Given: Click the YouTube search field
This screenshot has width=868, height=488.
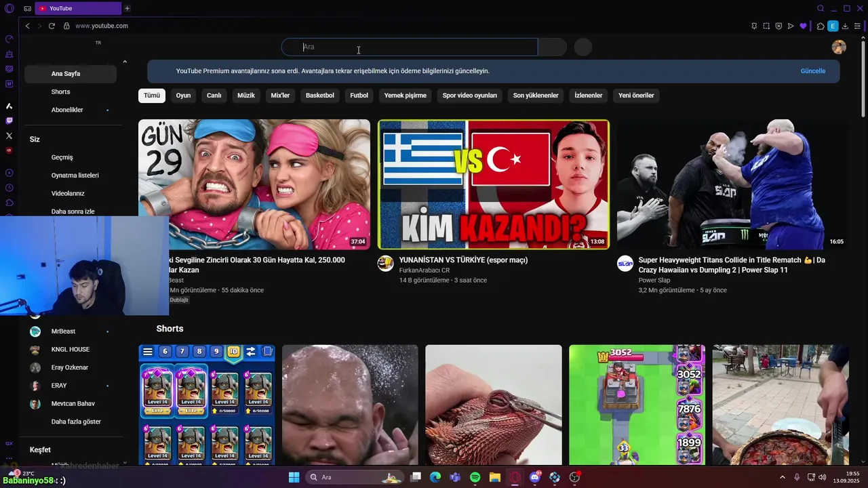Looking at the screenshot, I should [410, 47].
